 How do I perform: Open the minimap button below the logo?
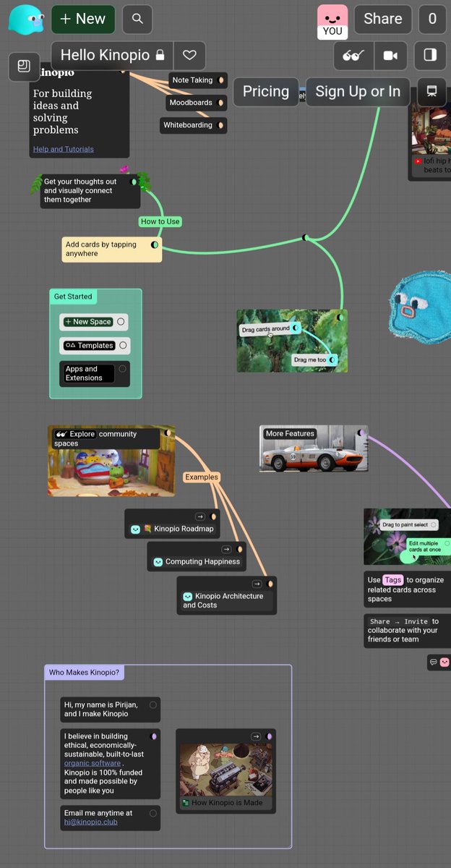click(24, 67)
